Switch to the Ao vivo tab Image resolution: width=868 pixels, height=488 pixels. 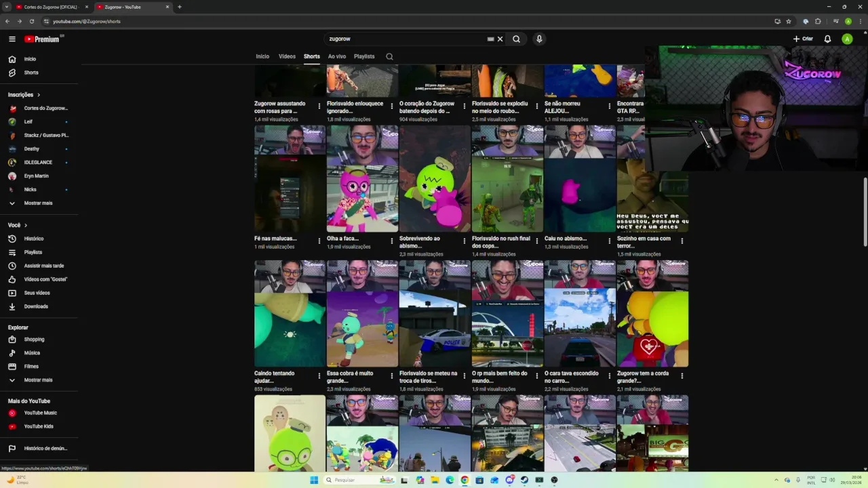(x=337, y=56)
